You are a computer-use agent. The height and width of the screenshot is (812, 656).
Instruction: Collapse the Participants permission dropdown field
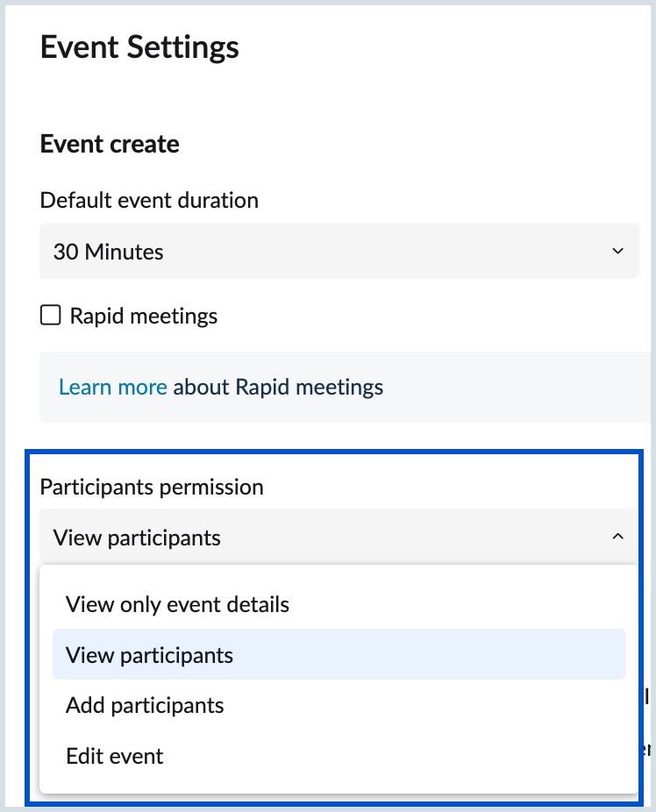(339, 537)
